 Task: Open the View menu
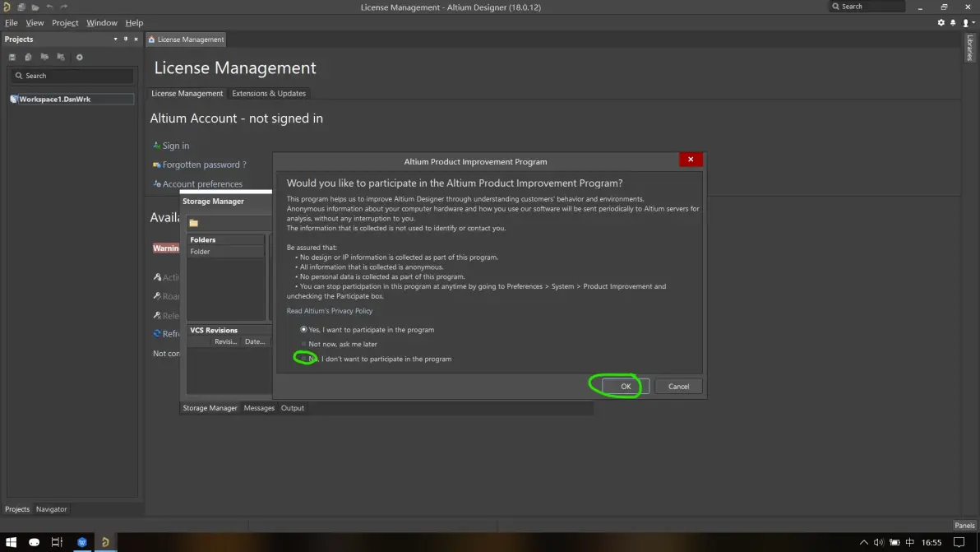coord(35,22)
